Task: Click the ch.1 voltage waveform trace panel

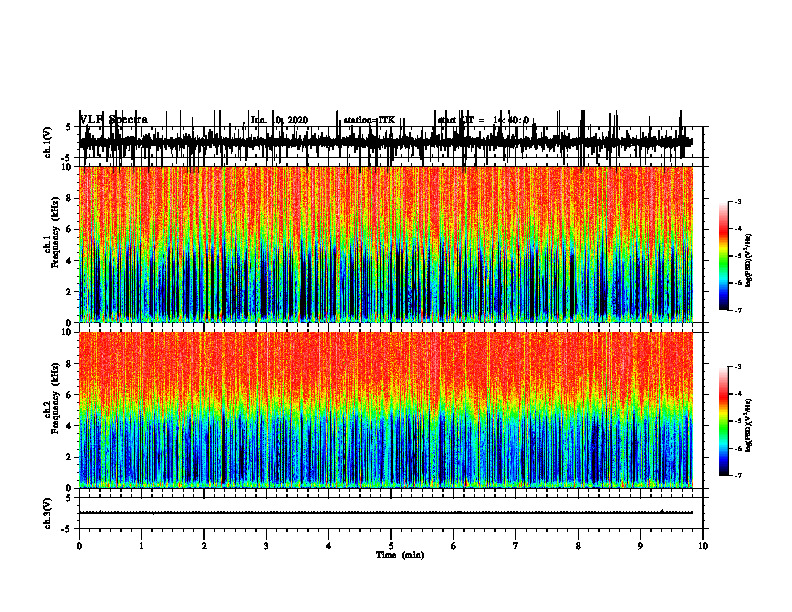Action: [391, 142]
